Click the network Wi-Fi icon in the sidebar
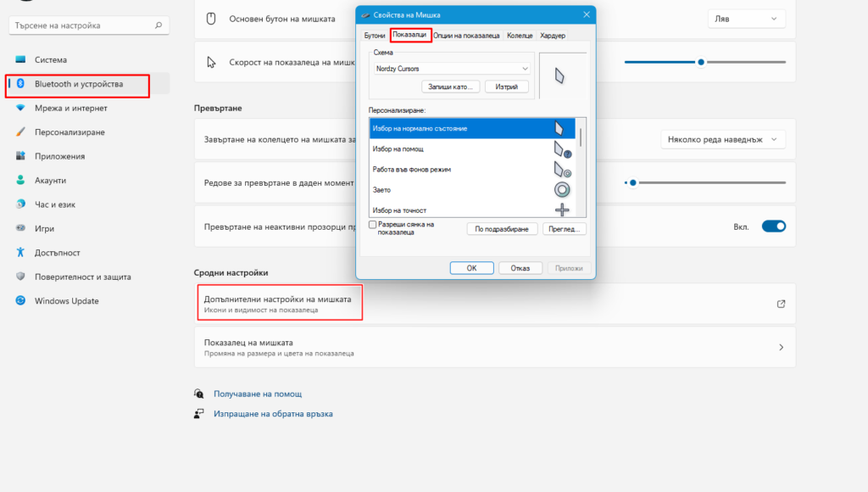 pos(20,108)
